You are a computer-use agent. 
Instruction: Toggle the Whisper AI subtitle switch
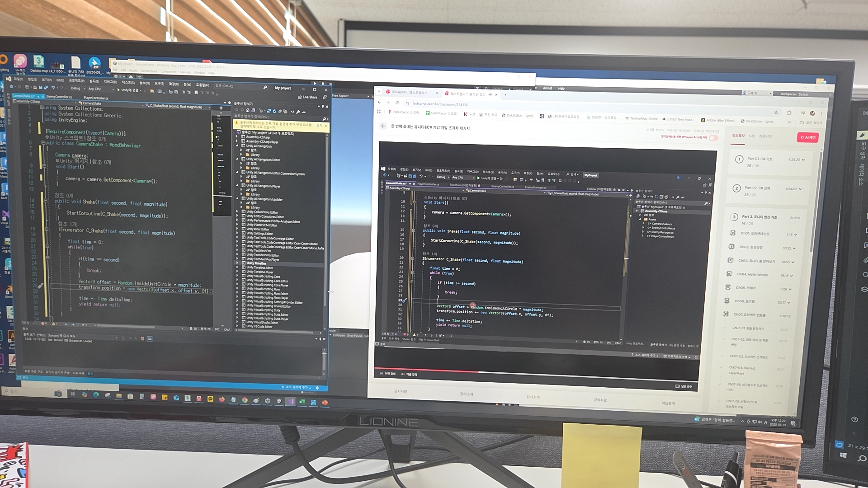[x=713, y=137]
